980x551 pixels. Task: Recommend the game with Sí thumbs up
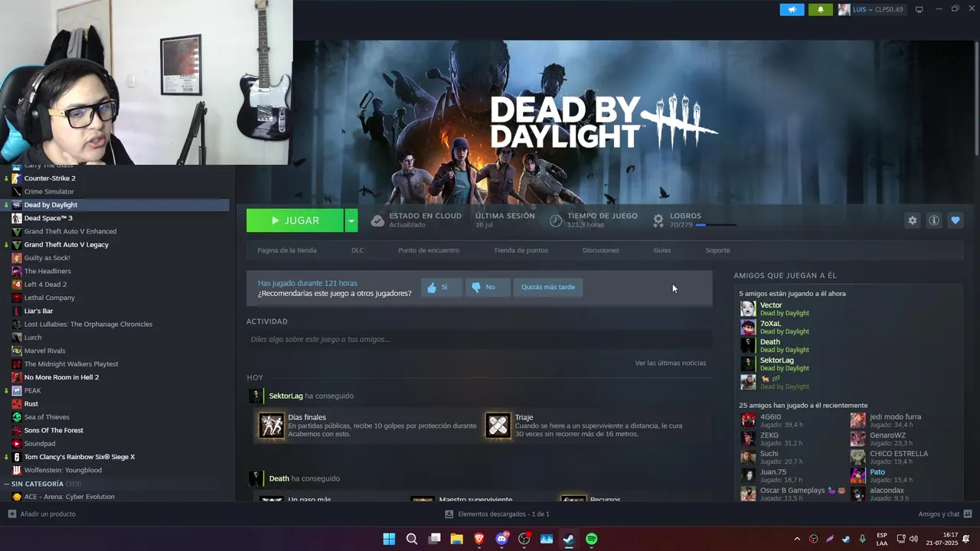tap(441, 287)
